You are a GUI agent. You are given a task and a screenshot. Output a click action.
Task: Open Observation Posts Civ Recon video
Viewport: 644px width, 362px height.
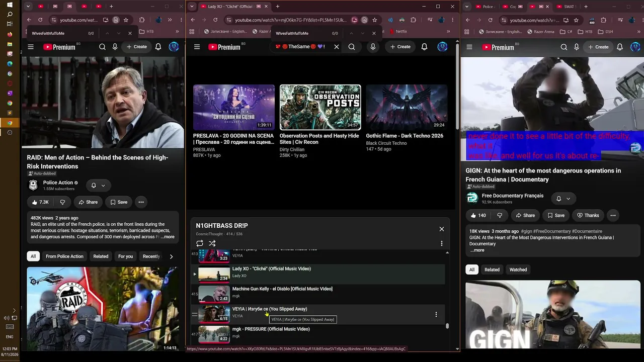(x=320, y=107)
